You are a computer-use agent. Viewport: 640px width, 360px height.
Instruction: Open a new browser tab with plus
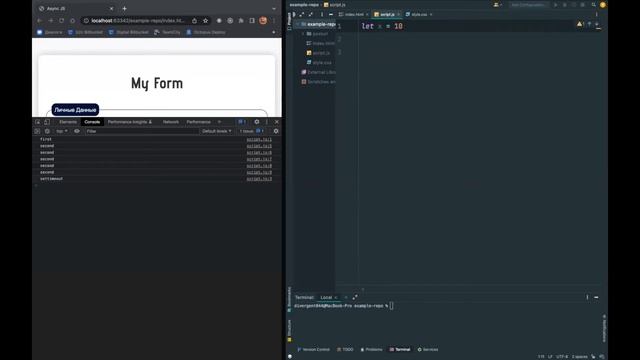pyautogui.click(x=124, y=8)
